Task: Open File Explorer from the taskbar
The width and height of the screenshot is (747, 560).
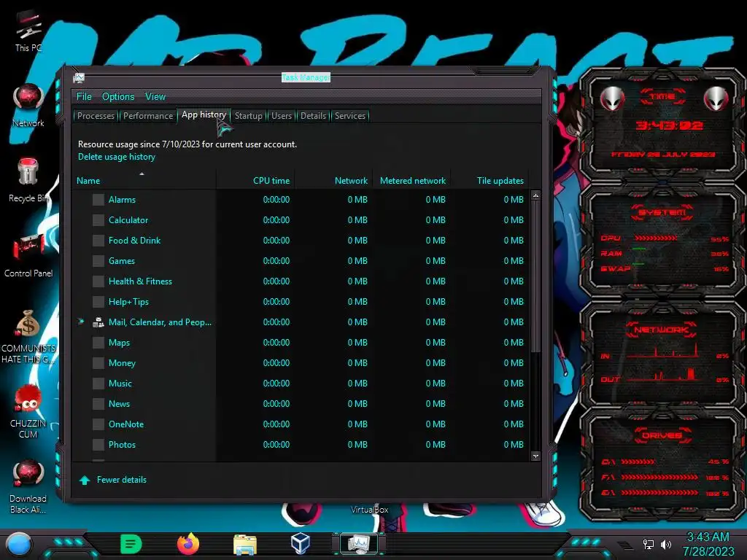Action: coord(245,544)
